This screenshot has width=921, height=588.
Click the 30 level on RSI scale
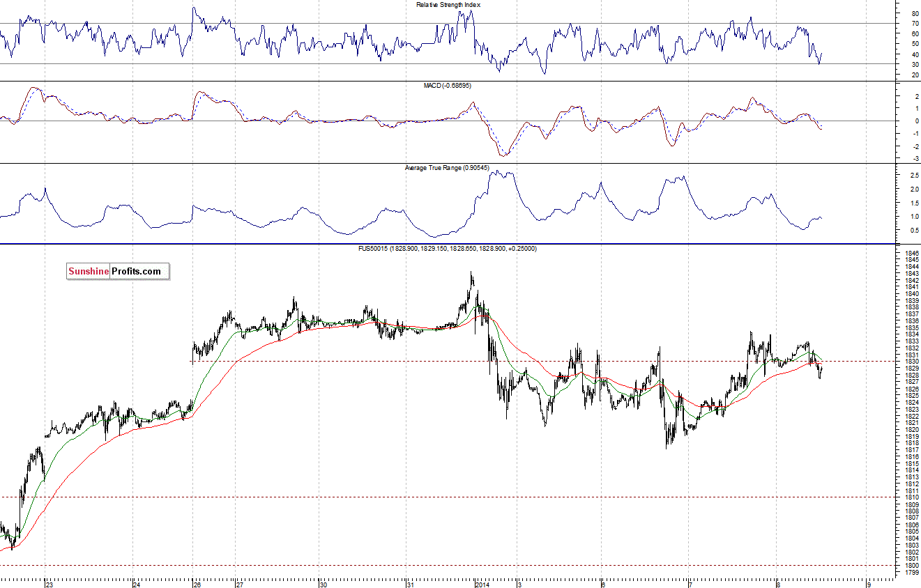tap(914, 65)
